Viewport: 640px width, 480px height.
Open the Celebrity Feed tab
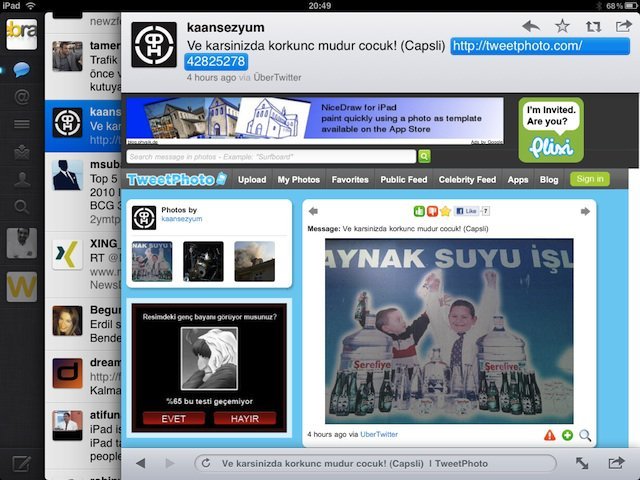pos(467,180)
